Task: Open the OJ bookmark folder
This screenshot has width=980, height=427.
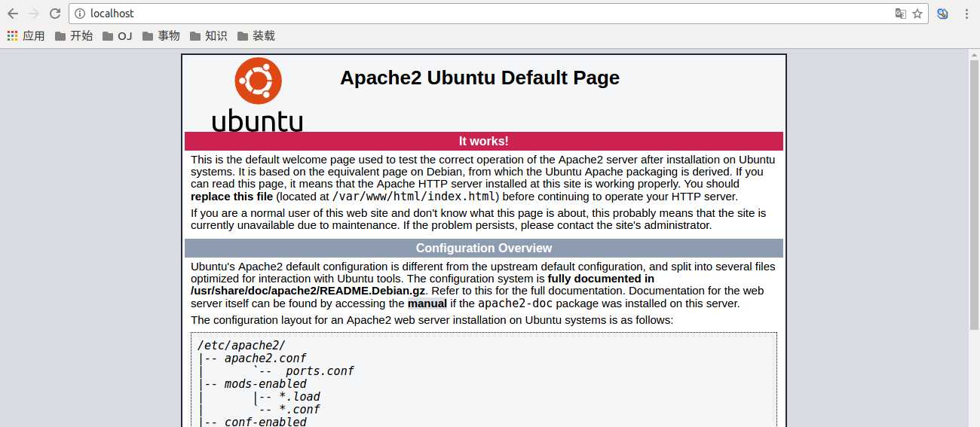Action: (x=117, y=35)
